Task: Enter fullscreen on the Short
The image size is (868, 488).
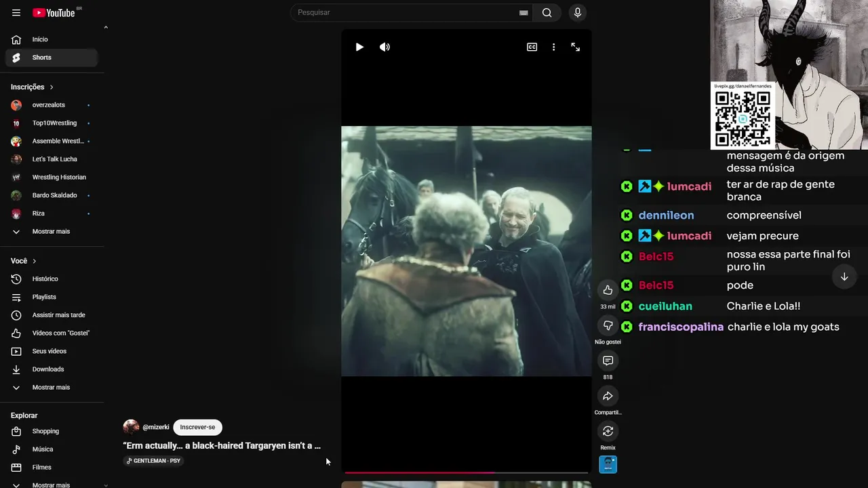Action: pos(576,47)
